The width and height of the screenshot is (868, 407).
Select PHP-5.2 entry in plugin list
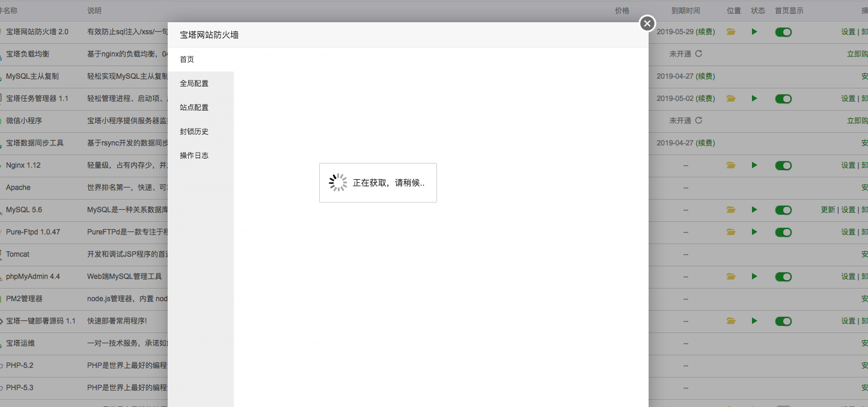click(x=20, y=366)
